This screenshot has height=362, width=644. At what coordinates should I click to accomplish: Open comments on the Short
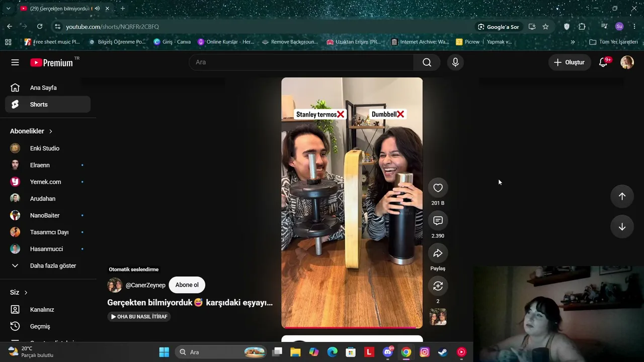coord(438,220)
